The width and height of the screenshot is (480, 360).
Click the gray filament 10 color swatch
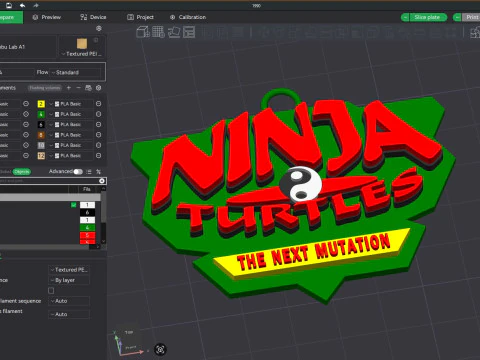(41, 145)
